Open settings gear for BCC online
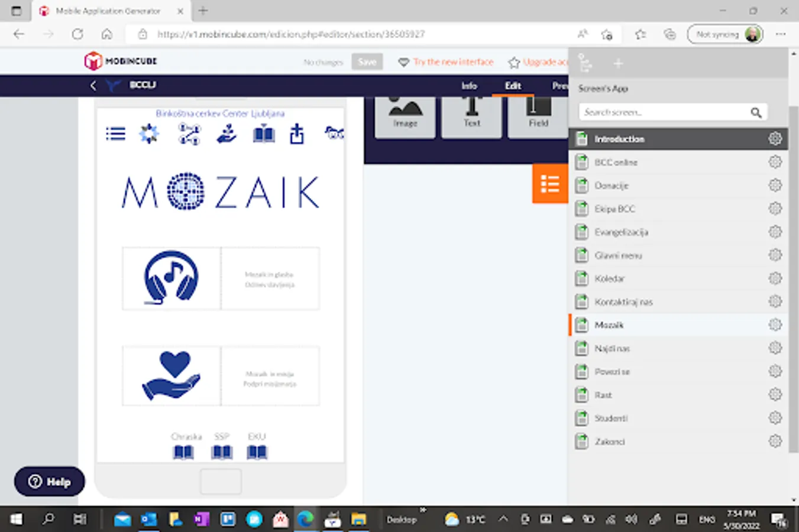 tap(775, 162)
